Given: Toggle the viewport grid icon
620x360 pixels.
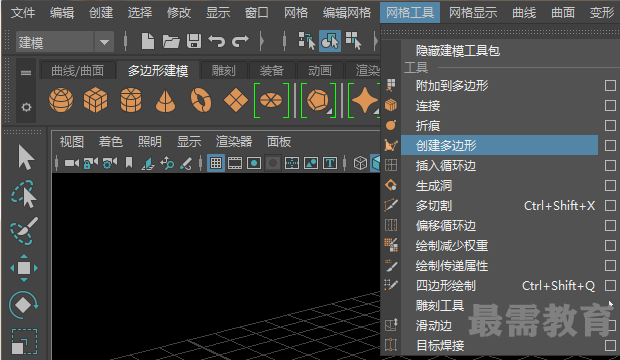Looking at the screenshot, I should click(216, 163).
